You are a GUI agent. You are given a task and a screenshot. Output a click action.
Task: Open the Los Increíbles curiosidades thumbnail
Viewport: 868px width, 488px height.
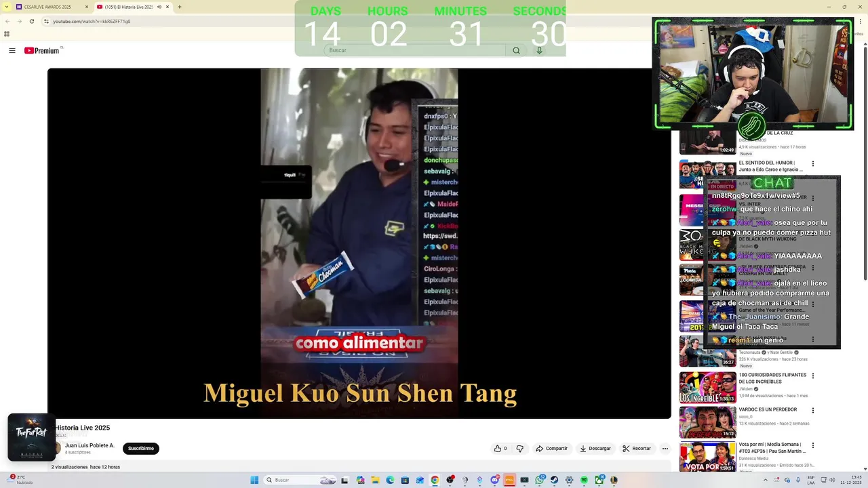(x=707, y=387)
